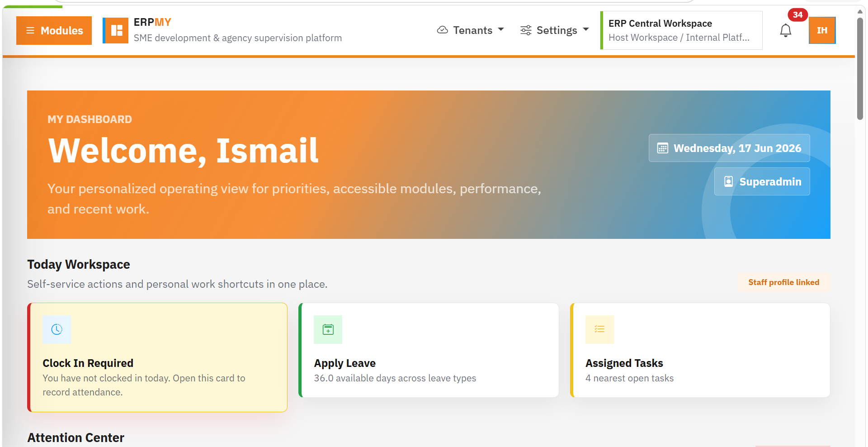Click the scrollbar up arrow

click(x=860, y=12)
